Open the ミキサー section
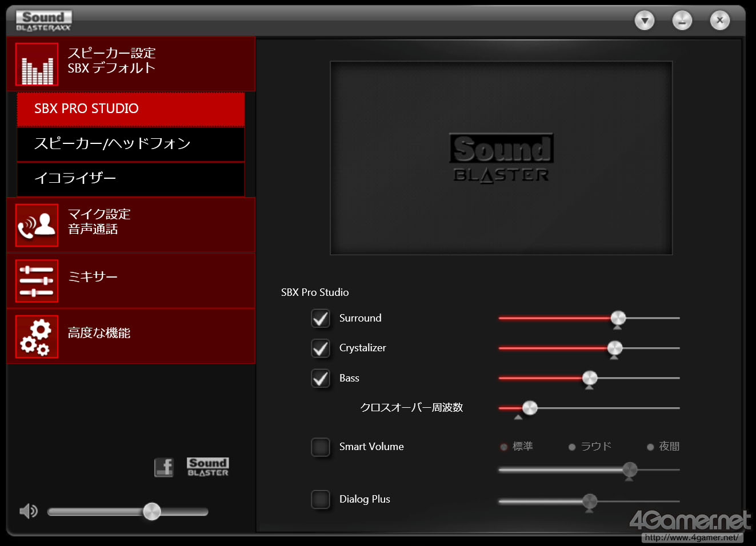The image size is (756, 546). [x=131, y=281]
